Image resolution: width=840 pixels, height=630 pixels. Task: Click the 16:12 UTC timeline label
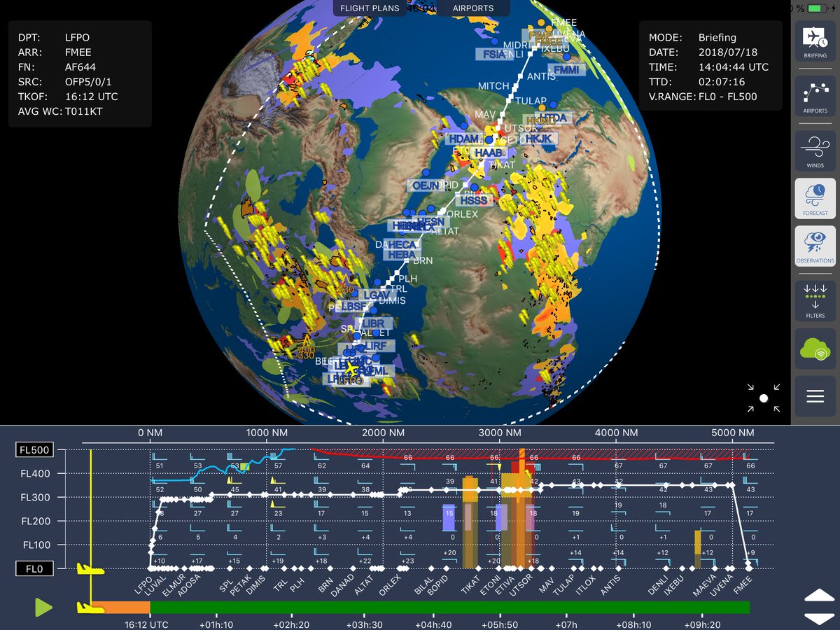(x=146, y=624)
